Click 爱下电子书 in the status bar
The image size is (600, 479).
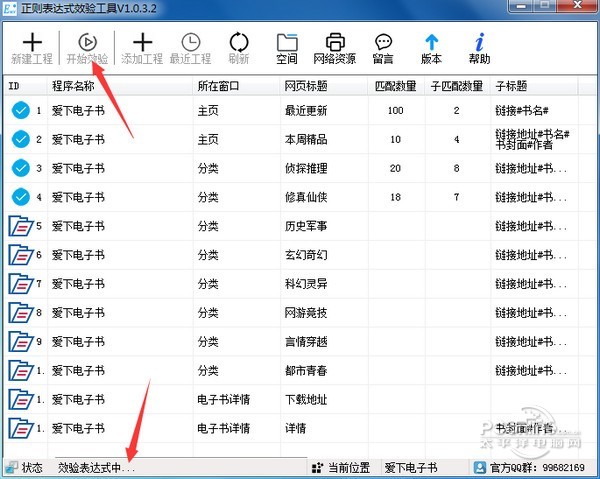pyautogui.click(x=411, y=468)
